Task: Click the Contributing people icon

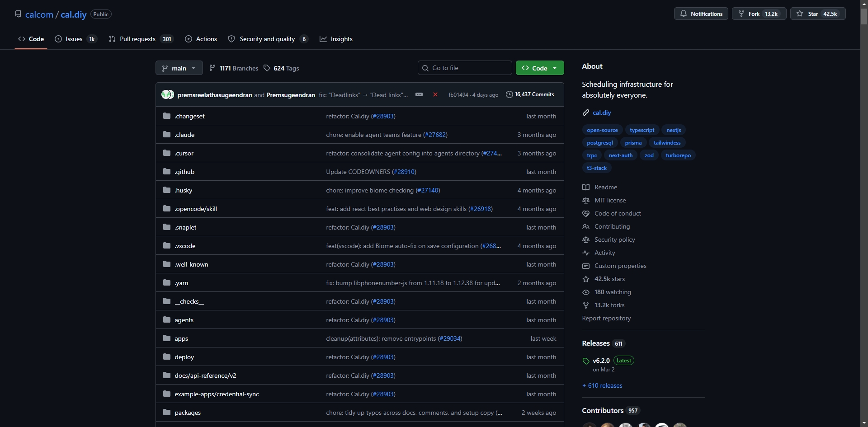Action: point(586,226)
